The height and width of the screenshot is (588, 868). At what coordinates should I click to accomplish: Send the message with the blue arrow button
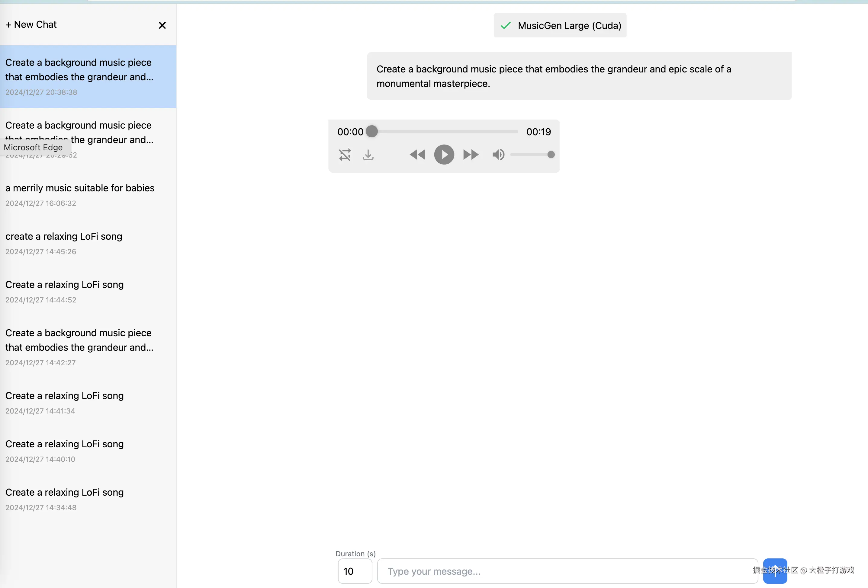point(775,571)
